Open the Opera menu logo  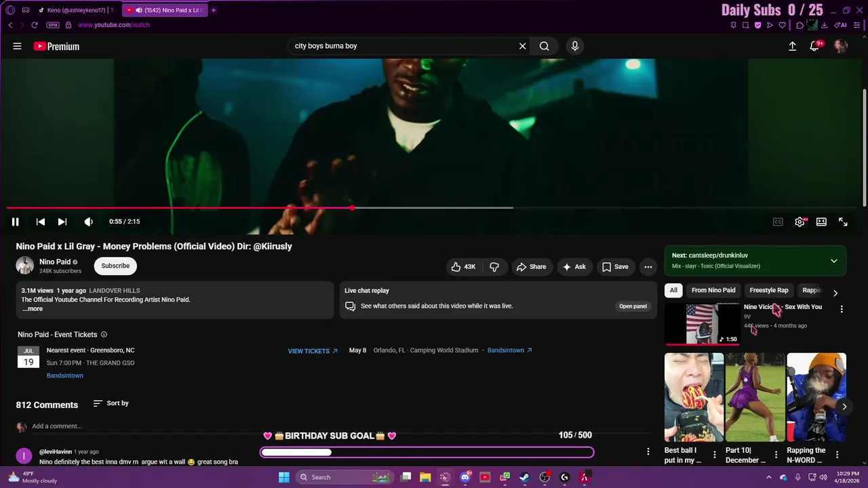point(10,10)
